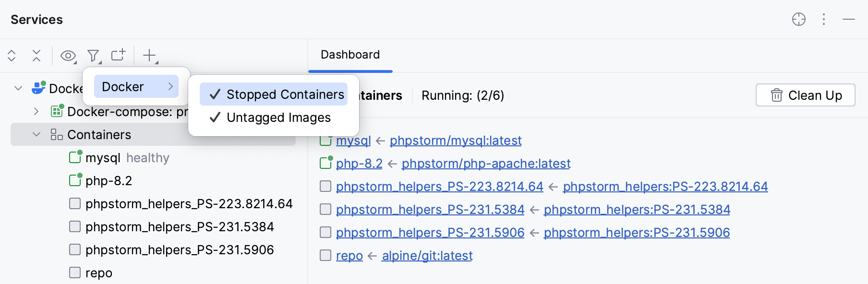Select Docker in the filter popup
This screenshot has width=868, height=284.
pyautogui.click(x=123, y=86)
